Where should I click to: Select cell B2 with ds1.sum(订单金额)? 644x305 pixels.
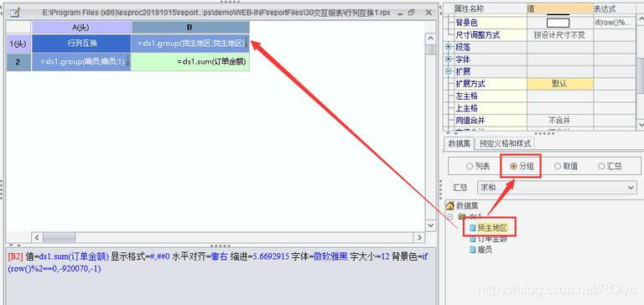tap(190, 62)
